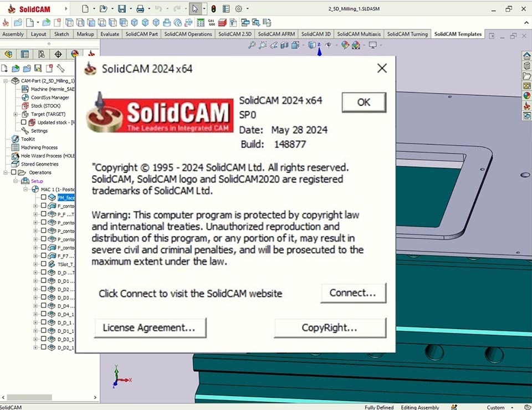Switch to the Assembly tab
Viewport: 532px width, 410px height.
coord(13,34)
